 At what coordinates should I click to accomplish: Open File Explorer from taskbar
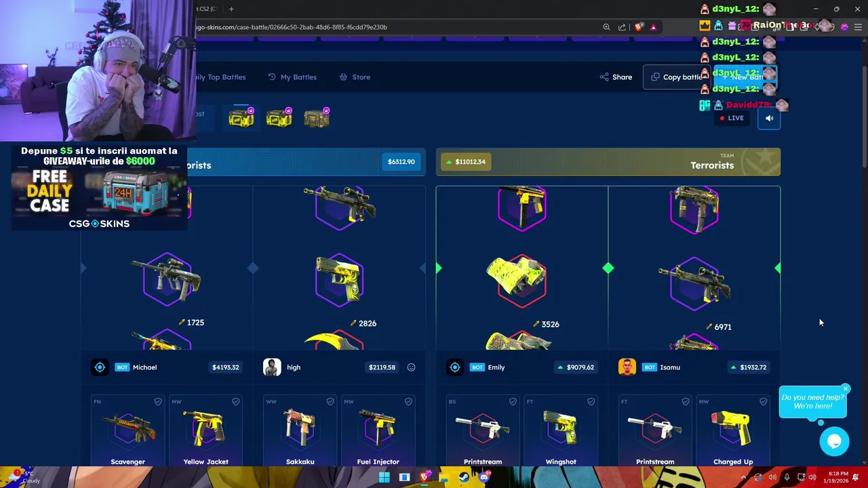point(444,478)
